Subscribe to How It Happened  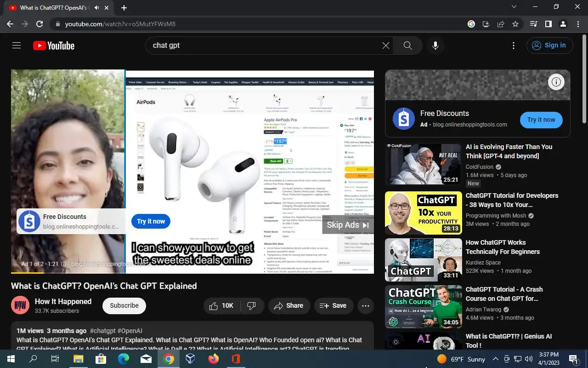[x=124, y=305]
